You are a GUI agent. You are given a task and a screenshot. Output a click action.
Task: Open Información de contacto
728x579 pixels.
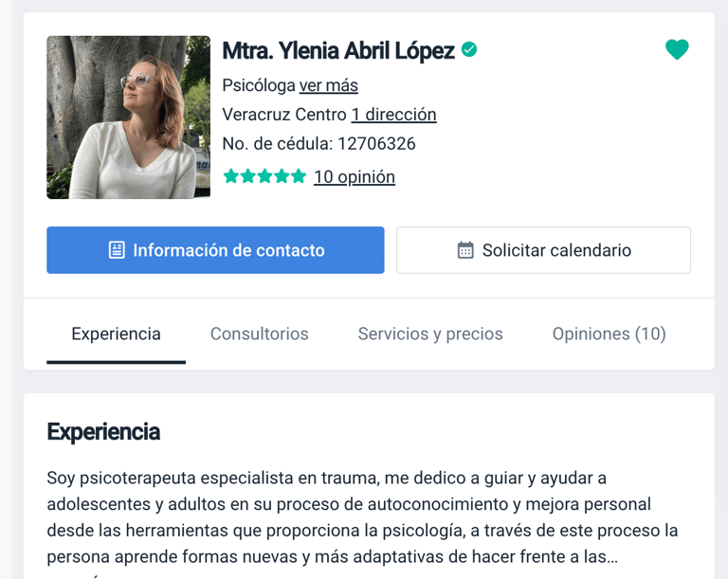[215, 250]
